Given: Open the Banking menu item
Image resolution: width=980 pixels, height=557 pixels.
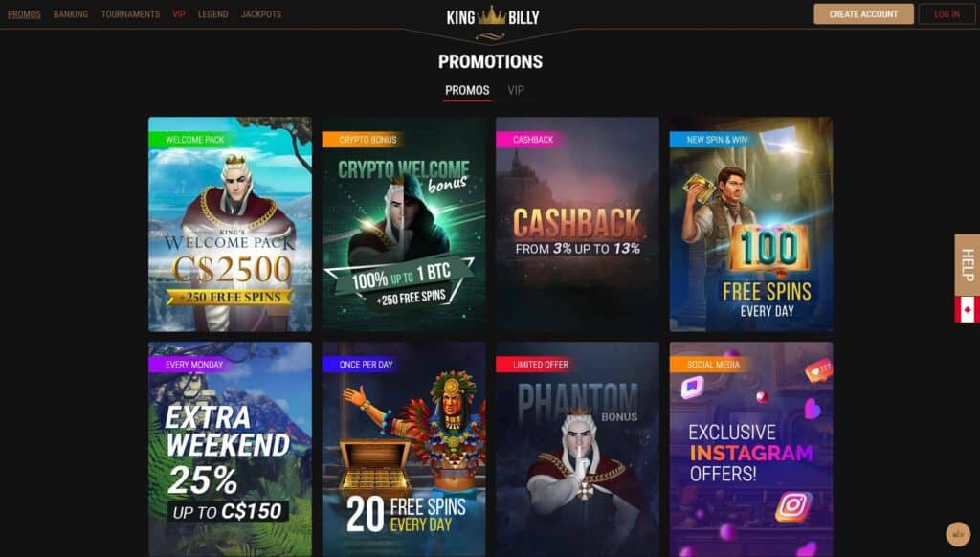Looking at the screenshot, I should 71,13.
